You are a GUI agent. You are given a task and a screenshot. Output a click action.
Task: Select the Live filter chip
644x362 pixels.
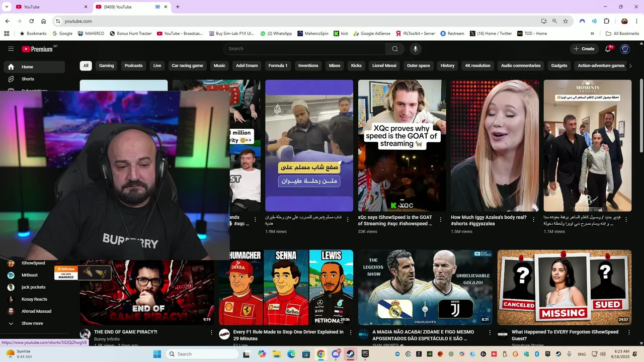coord(157,65)
